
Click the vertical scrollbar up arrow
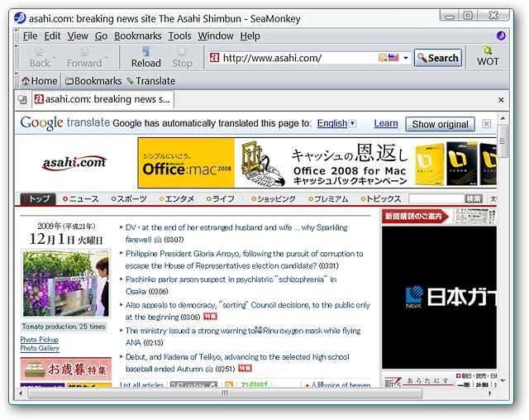pyautogui.click(x=503, y=118)
